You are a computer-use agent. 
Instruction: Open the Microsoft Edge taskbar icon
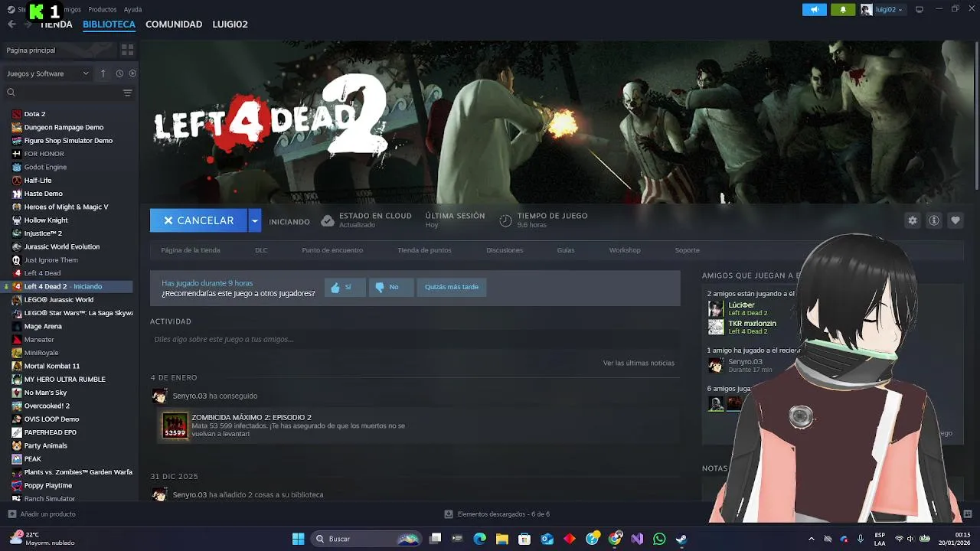480,539
